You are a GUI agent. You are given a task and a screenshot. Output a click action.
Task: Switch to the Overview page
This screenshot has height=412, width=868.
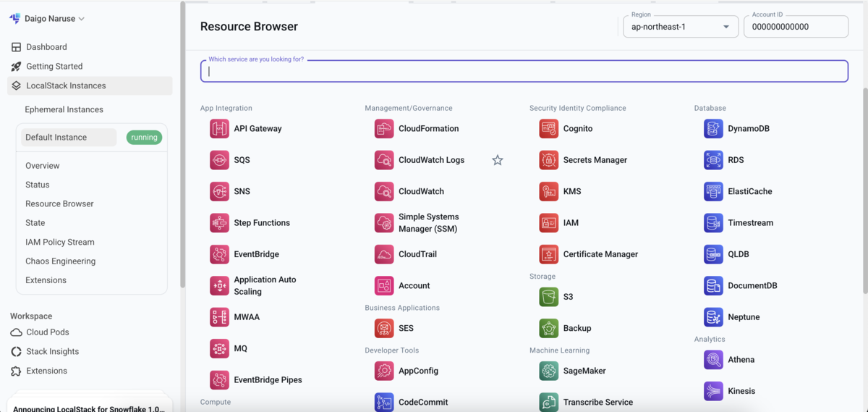click(43, 166)
